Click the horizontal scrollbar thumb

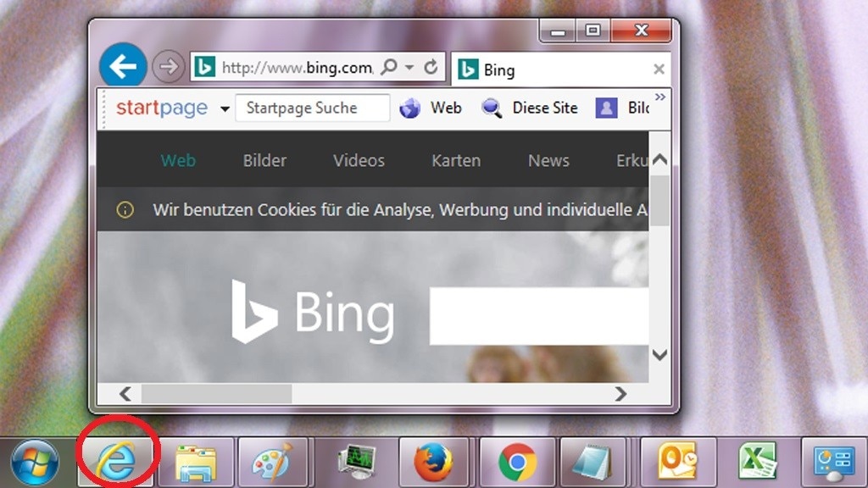tap(216, 394)
